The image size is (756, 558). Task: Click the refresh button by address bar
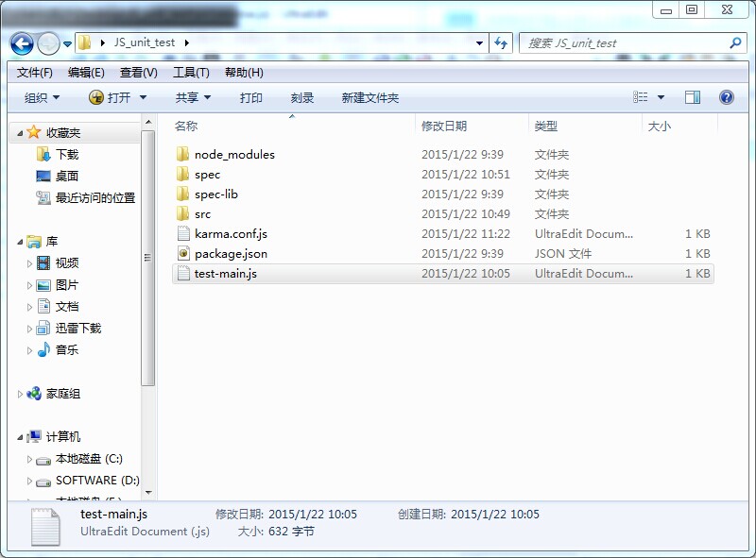pos(501,42)
